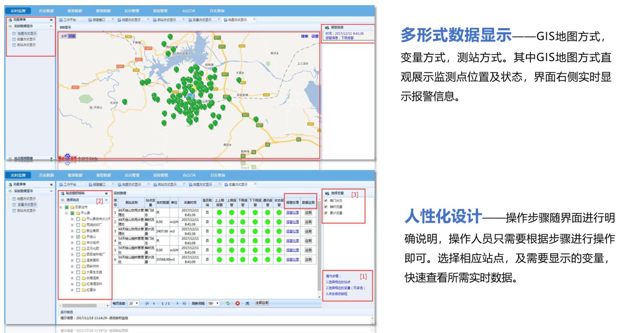Click 测站方式显示 tree icon in variable view window
The height and width of the screenshot is (333, 644).
pos(14,211)
